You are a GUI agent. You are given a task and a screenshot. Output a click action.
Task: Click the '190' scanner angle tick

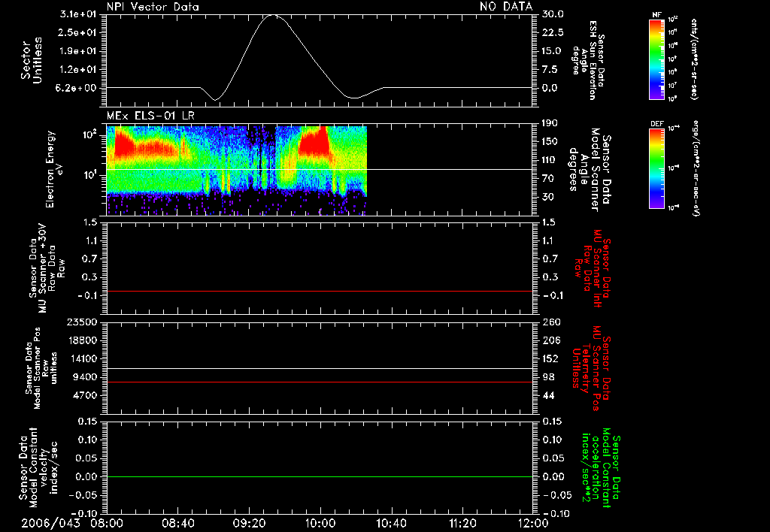[x=550, y=123]
